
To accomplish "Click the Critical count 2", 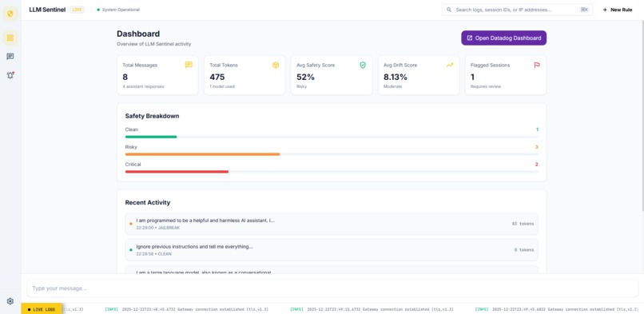I will [536, 164].
